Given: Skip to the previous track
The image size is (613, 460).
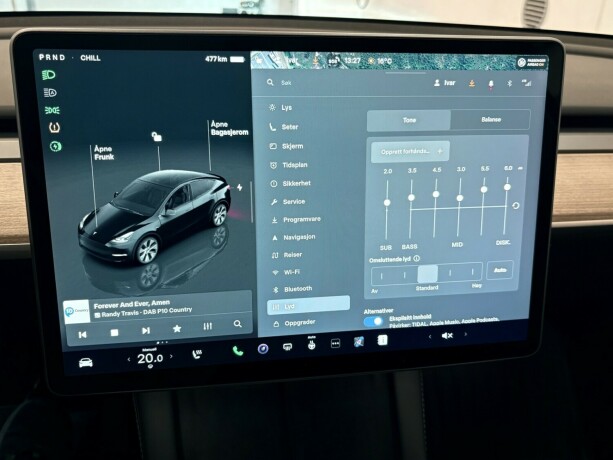Looking at the screenshot, I should click(82, 335).
